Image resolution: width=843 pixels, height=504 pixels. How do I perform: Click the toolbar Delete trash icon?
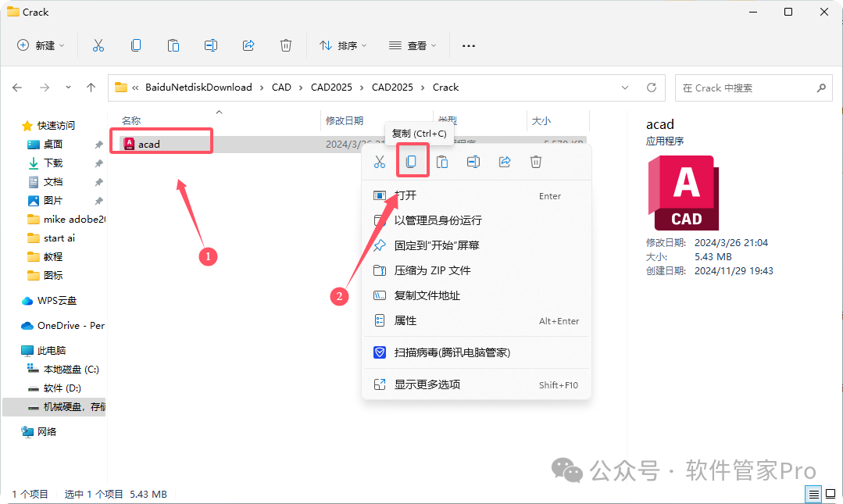click(286, 46)
